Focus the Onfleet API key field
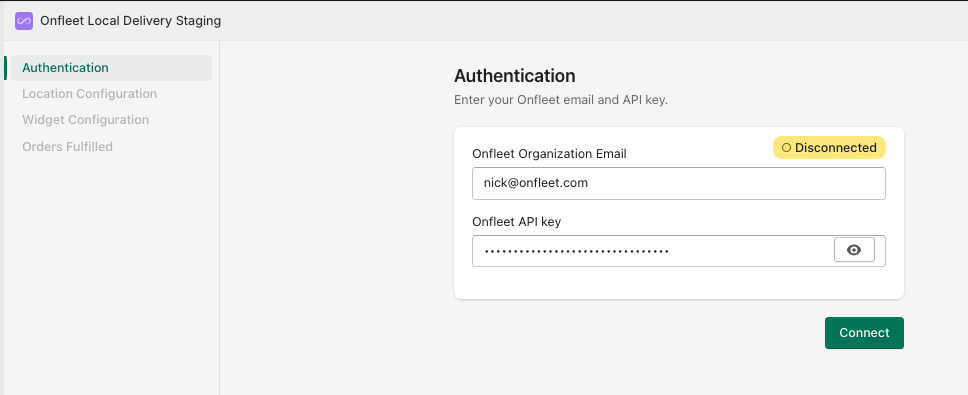 click(x=653, y=251)
